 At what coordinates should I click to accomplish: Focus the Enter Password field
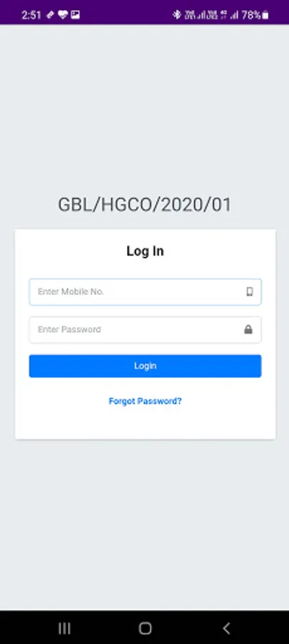tap(145, 329)
